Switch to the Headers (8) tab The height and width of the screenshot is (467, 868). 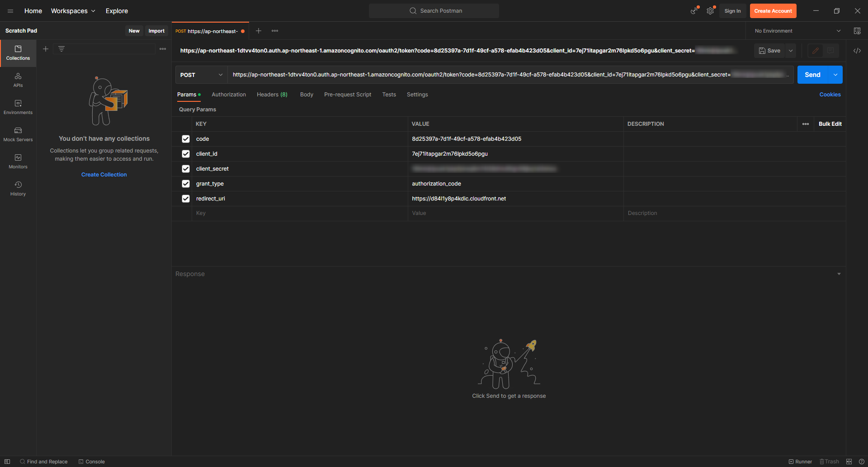point(272,95)
